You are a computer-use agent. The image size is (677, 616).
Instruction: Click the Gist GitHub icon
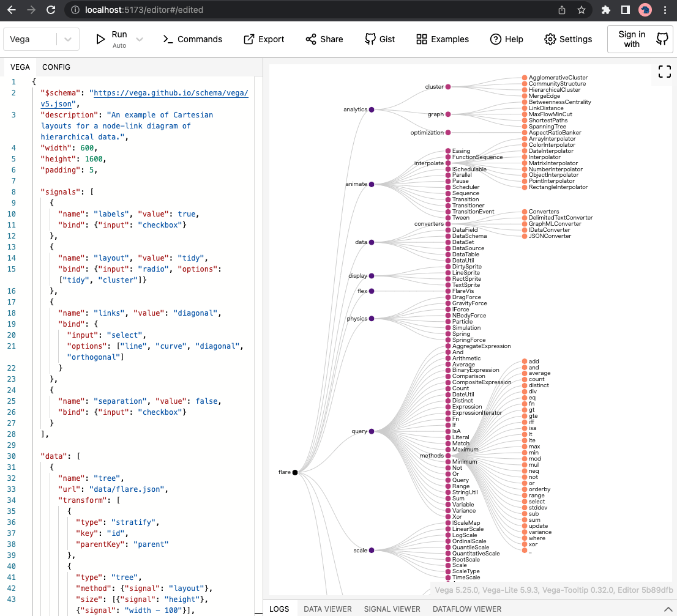pos(370,39)
